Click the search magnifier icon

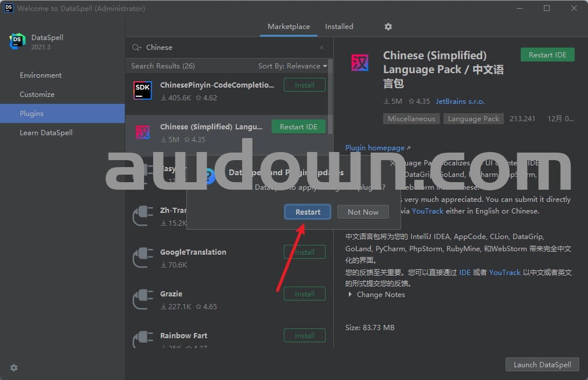coord(136,48)
